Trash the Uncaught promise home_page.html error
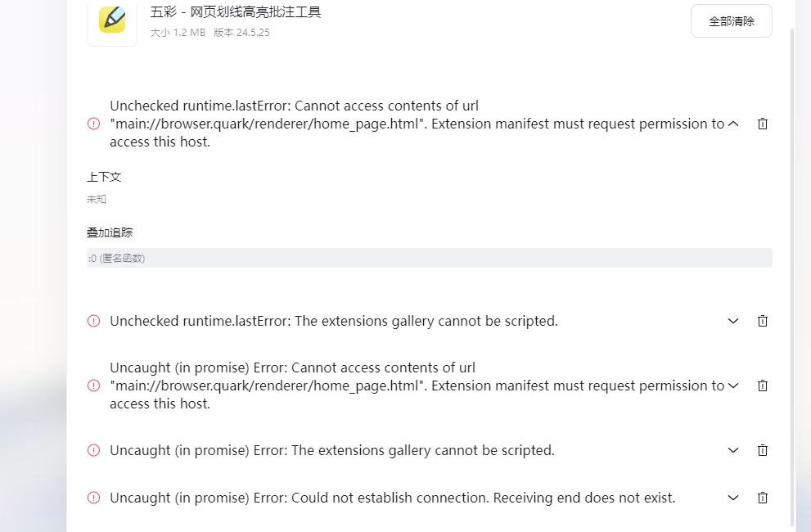This screenshot has height=532, width=811. pyautogui.click(x=763, y=385)
